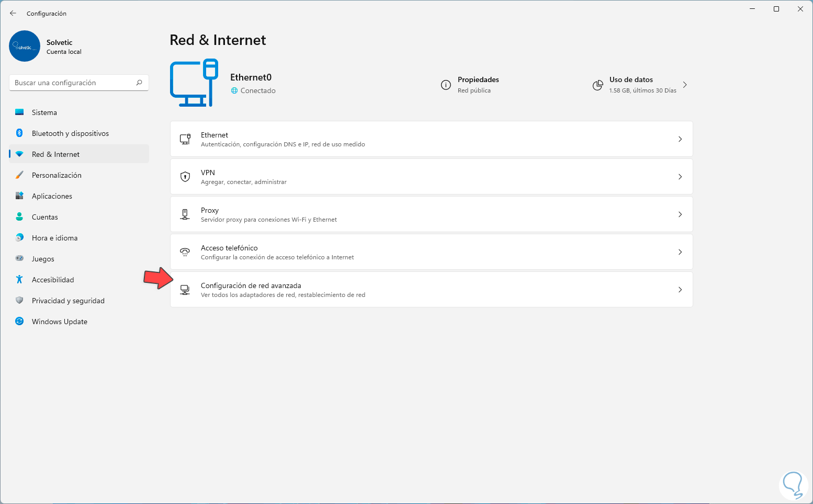Click the VPN shield icon
The height and width of the screenshot is (504, 813).
pyautogui.click(x=185, y=177)
